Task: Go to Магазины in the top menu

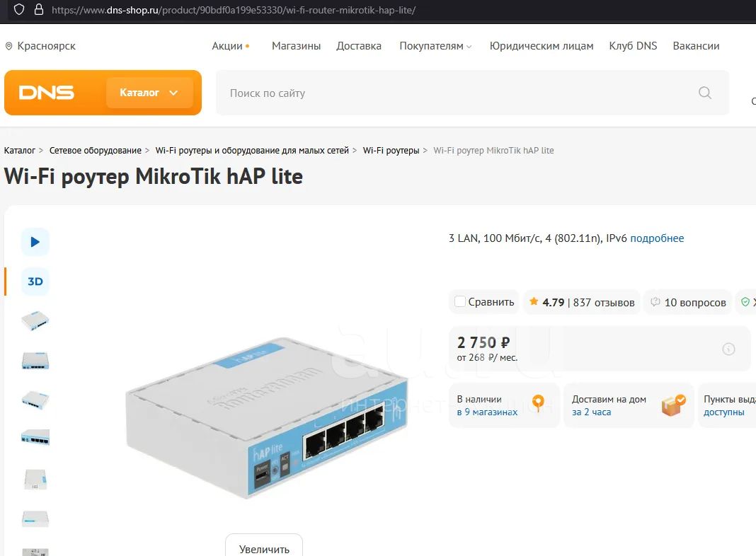Action: coord(296,46)
